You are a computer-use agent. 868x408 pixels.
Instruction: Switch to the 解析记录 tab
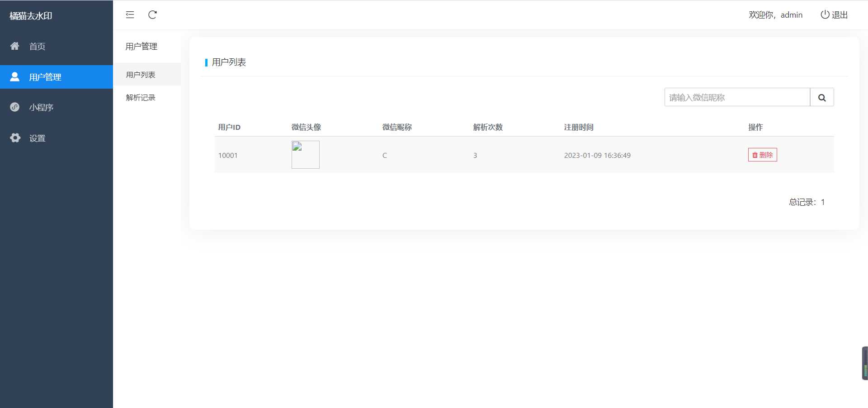pos(140,97)
